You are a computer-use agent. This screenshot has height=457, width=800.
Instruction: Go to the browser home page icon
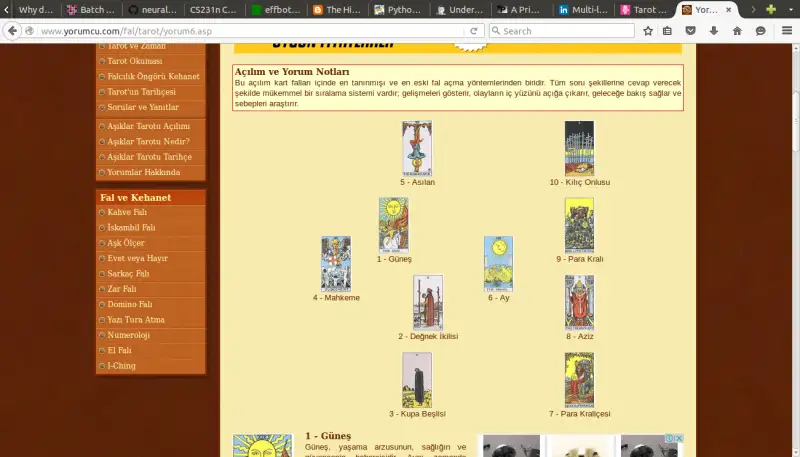point(737,31)
